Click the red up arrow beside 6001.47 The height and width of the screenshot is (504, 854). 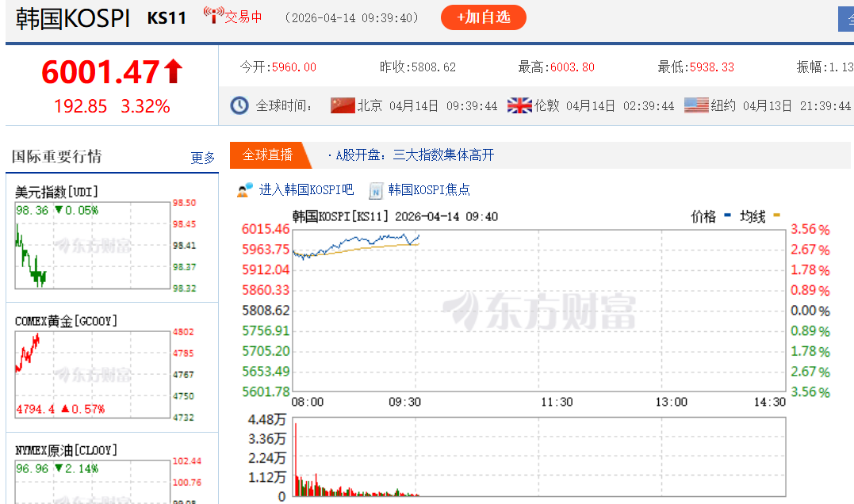click(173, 71)
